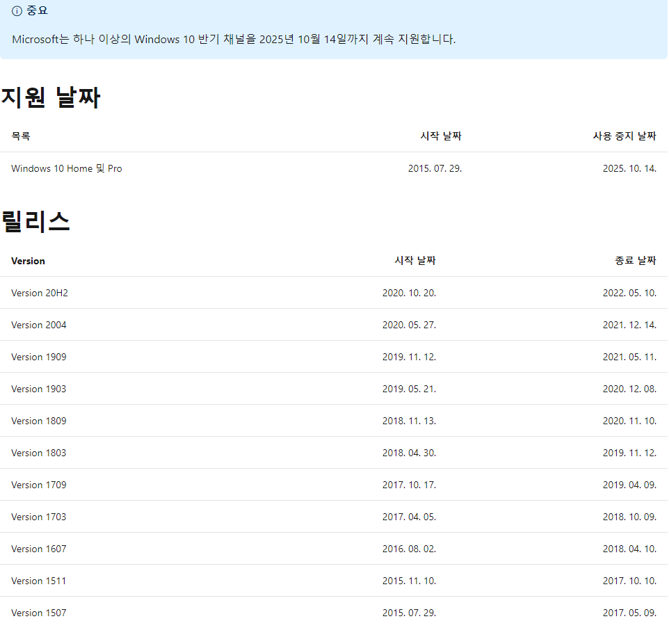The image size is (669, 644).
Task: Click end date 2017. 05. 09.
Action: [629, 613]
